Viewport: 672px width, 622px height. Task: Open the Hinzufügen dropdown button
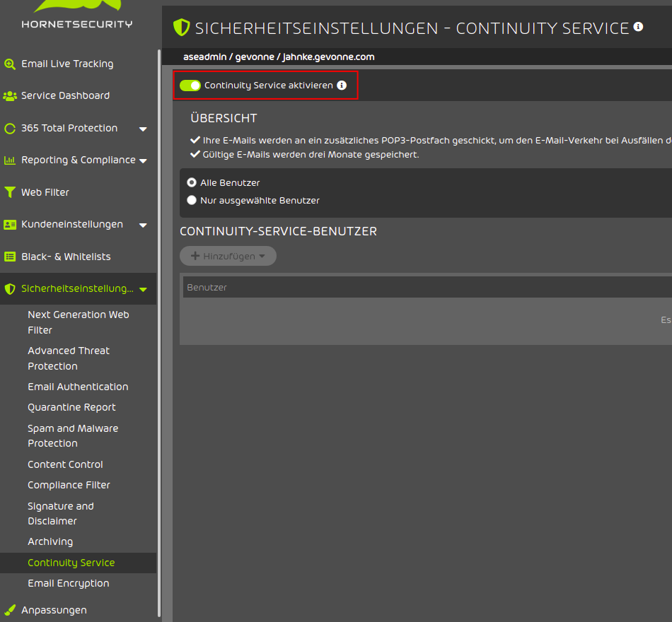tap(228, 256)
